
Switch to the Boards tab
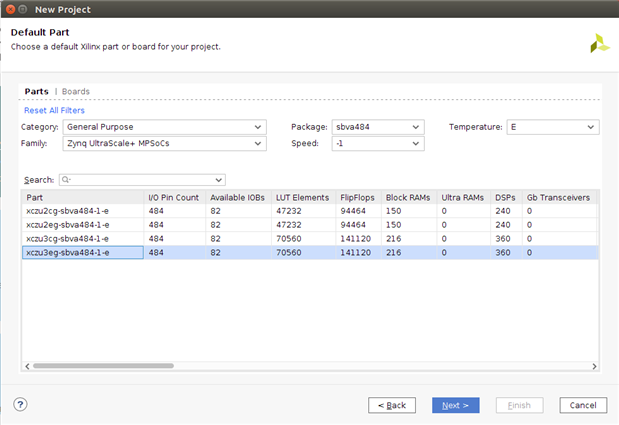pyautogui.click(x=76, y=92)
